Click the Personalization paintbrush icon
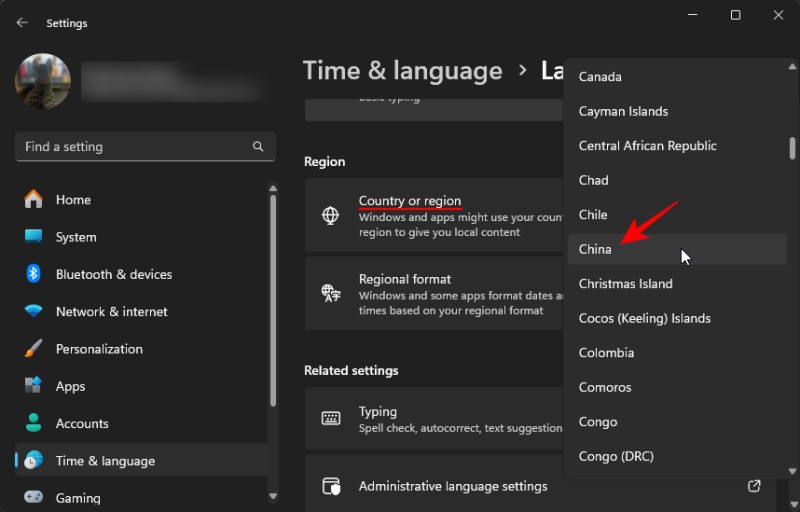This screenshot has width=800, height=512. (33, 349)
